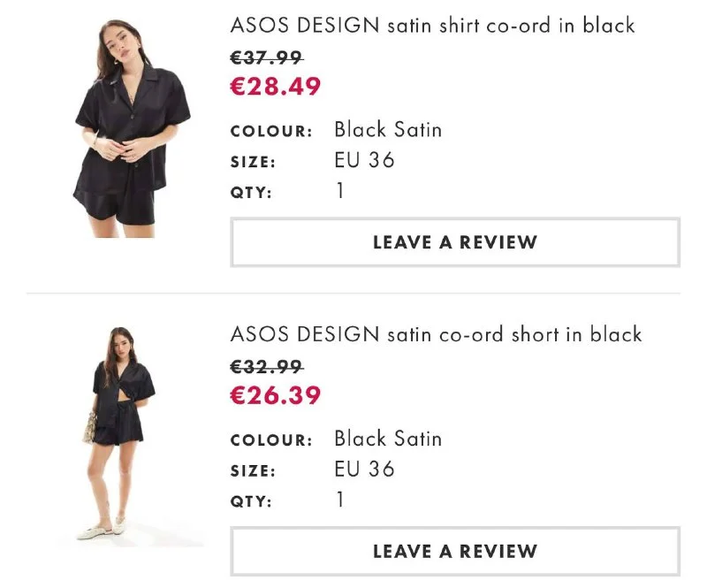Click the quantity value 1 for the shirt

coord(340,191)
